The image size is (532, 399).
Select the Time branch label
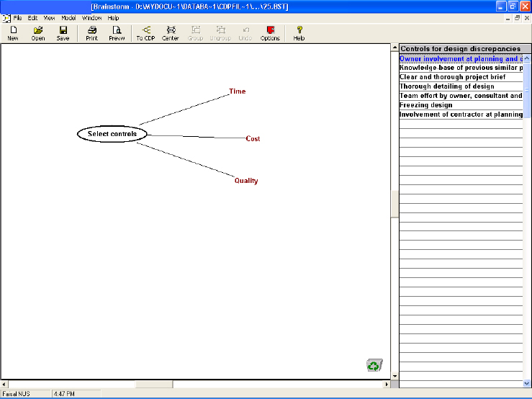pos(237,91)
